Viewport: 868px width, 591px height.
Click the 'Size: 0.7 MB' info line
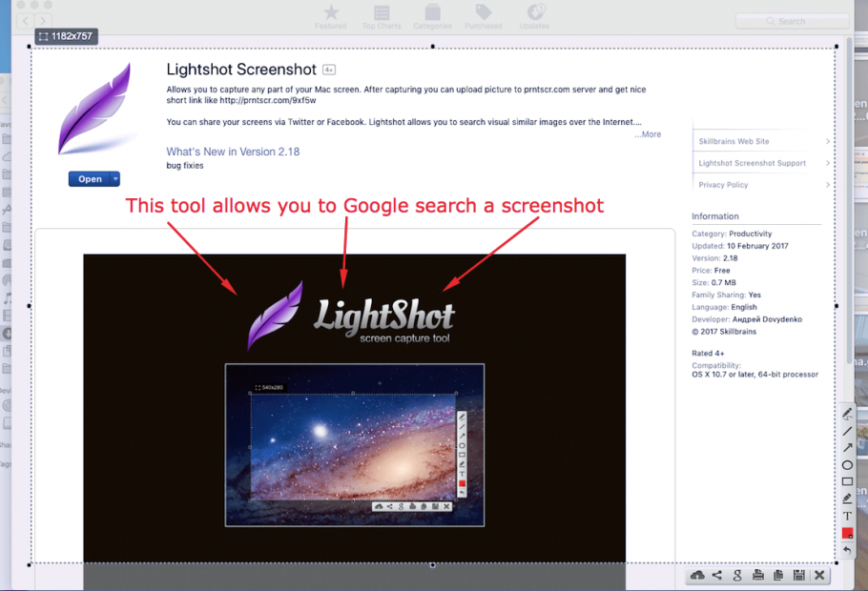tap(713, 283)
